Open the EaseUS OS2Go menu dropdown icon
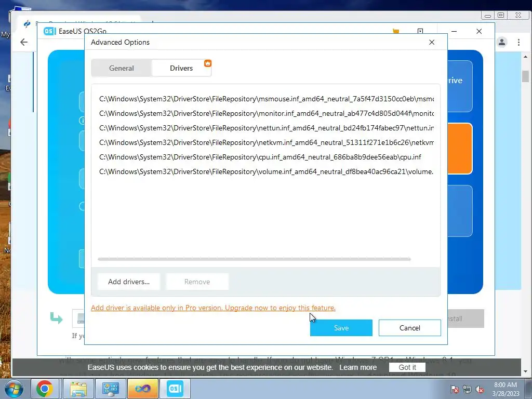Viewport: 532px width, 399px height. pos(420,31)
